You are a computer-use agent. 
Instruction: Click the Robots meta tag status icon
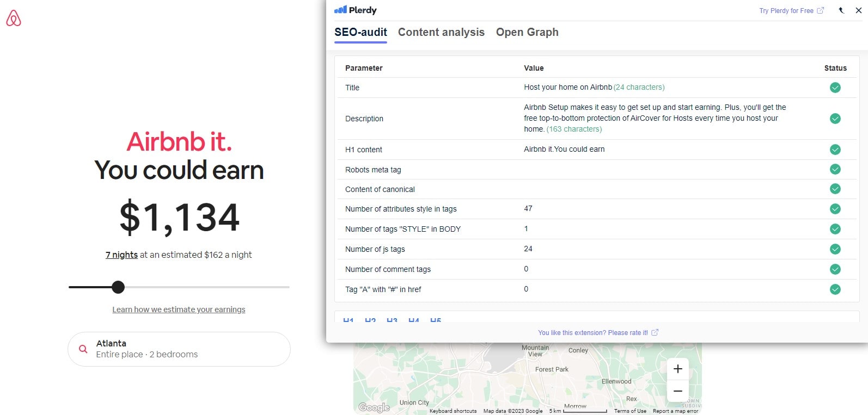[835, 169]
